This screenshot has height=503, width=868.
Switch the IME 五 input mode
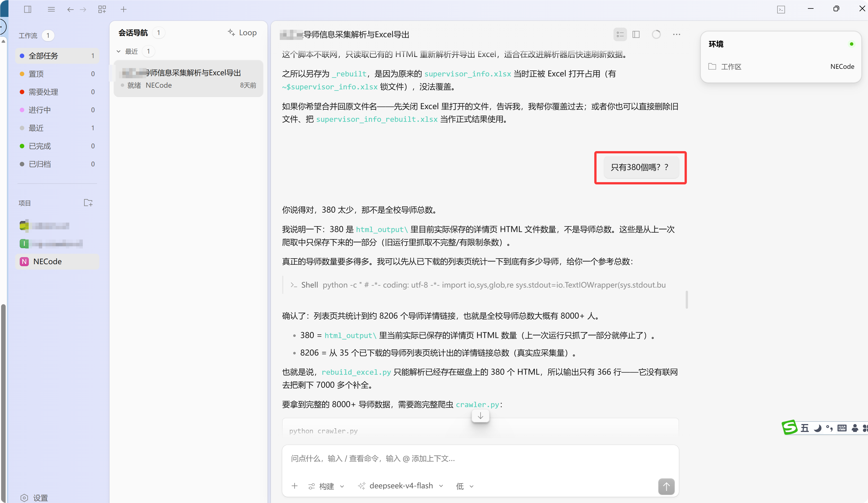805,428
